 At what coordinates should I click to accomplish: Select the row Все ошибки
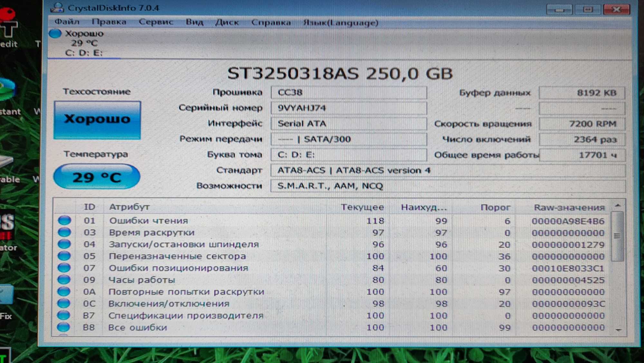point(332,327)
